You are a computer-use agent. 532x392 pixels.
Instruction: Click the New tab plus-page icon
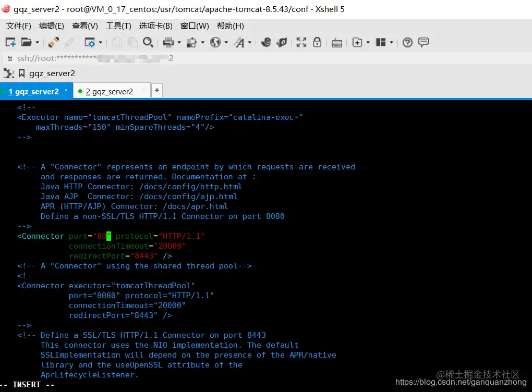click(x=357, y=42)
